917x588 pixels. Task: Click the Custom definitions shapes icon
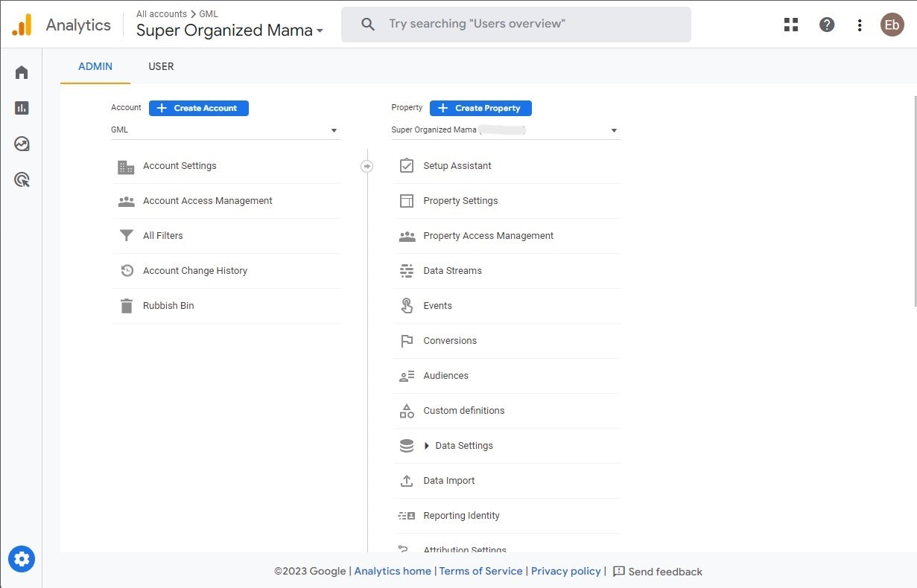point(407,411)
